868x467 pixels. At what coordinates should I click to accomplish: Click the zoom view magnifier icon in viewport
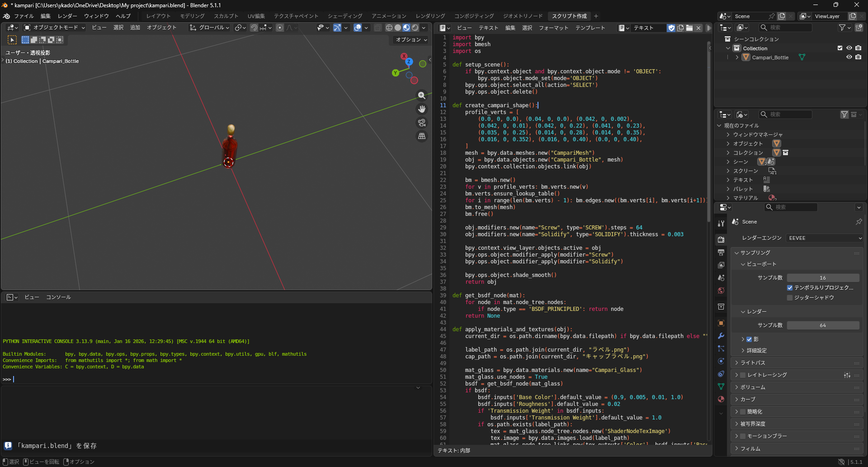click(422, 95)
